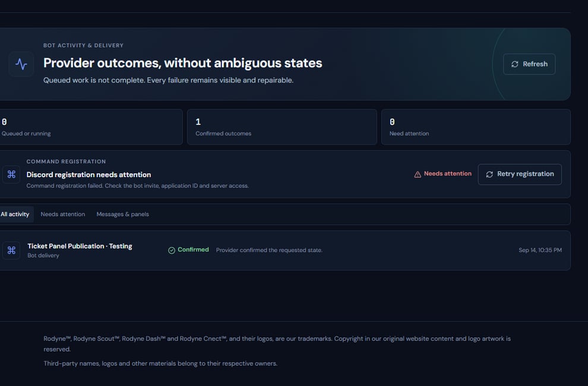Viewport: 588px width, 386px height.
Task: Click the retry arrows icon in Retry registration
Action: (489, 174)
